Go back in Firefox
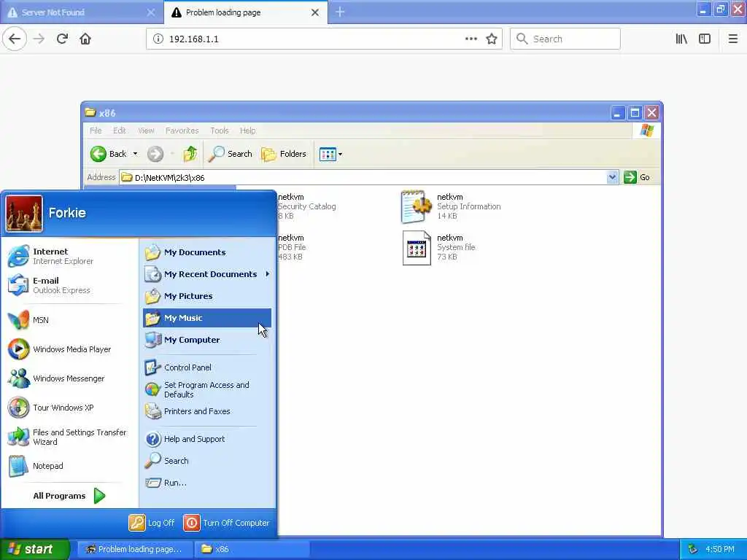 15,39
